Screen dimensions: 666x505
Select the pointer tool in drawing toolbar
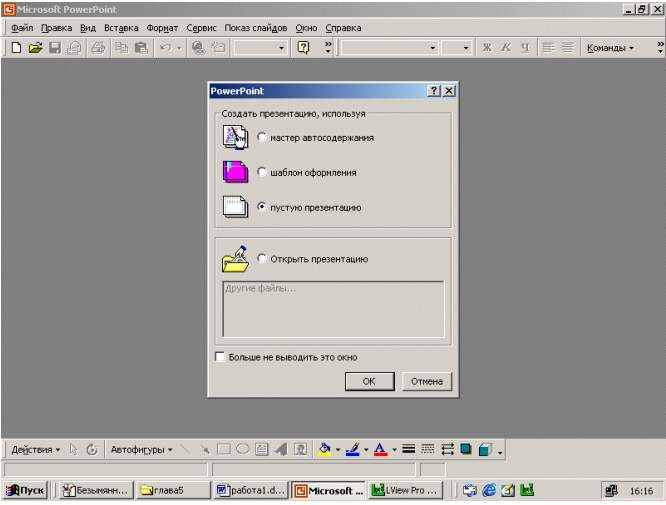(73, 449)
